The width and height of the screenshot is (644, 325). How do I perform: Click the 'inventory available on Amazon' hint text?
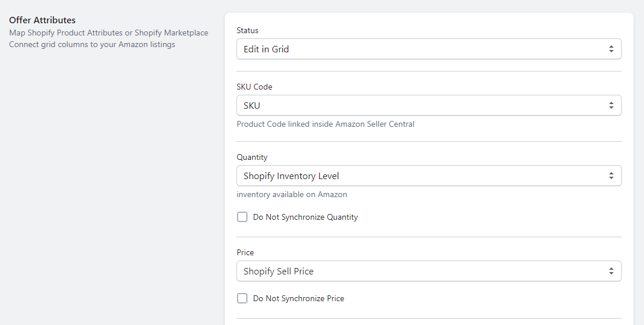(292, 195)
